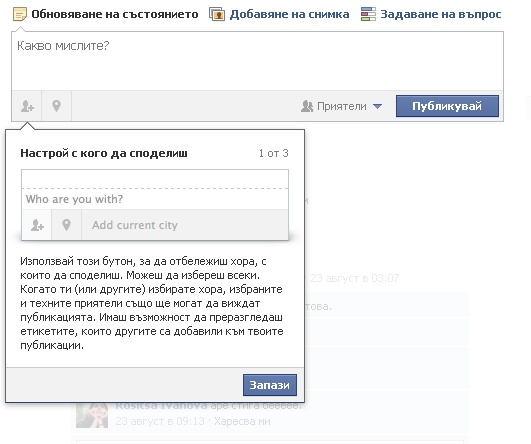Click the status update note icon
Viewport: 531px width, 444px height.
coord(20,14)
